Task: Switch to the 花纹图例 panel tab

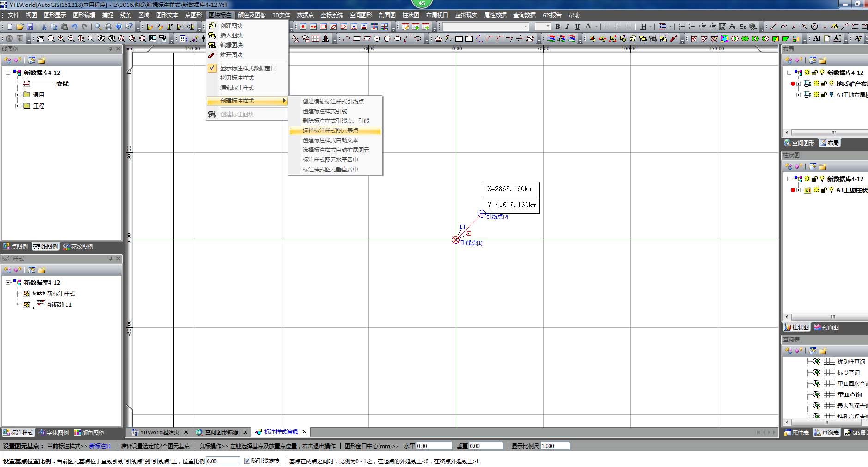Action: click(x=78, y=247)
